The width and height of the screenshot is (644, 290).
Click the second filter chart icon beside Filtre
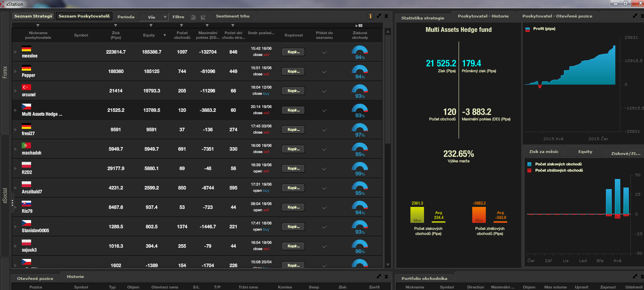203,17
